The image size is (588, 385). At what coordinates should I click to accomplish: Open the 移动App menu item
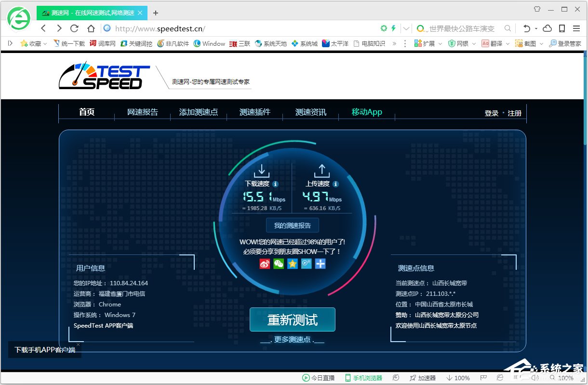[367, 111]
